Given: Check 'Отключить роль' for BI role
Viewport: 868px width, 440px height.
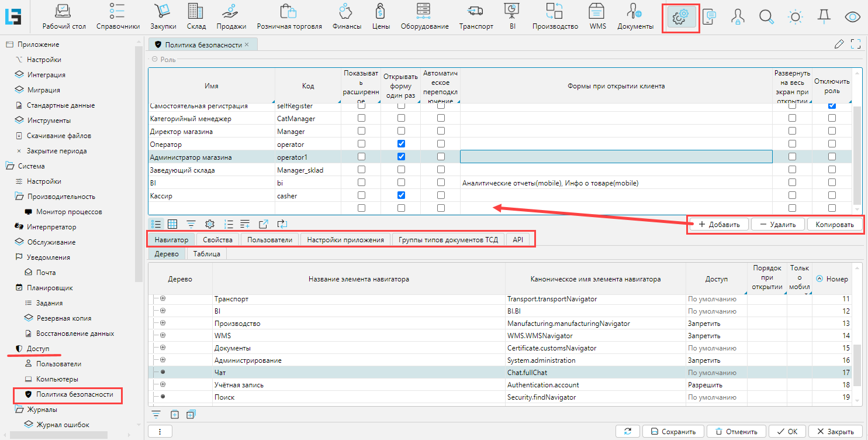Looking at the screenshot, I should click(832, 183).
